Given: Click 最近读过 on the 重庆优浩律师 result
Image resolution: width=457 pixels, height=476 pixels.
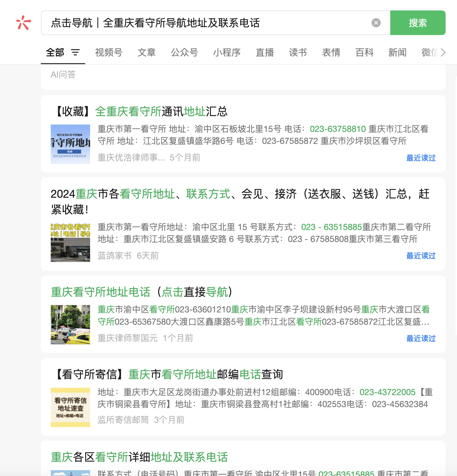Looking at the screenshot, I should tap(421, 158).
